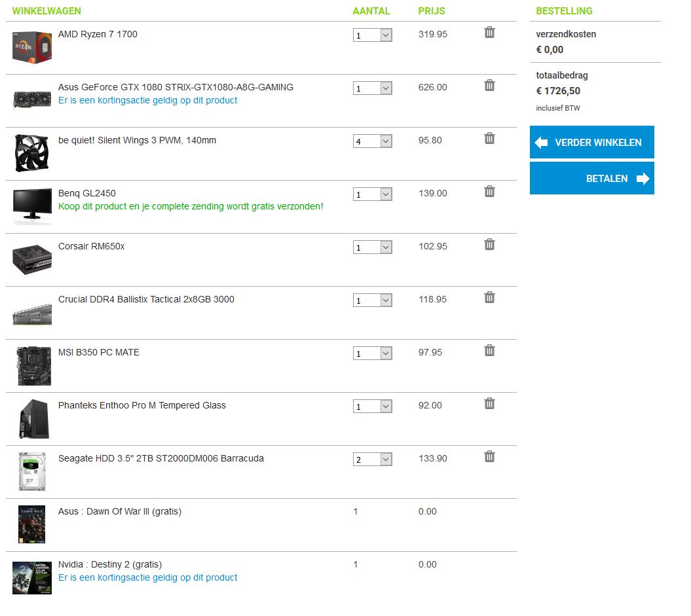Delete Corsair RM650x with trash icon
691x616 pixels.
pyautogui.click(x=489, y=244)
